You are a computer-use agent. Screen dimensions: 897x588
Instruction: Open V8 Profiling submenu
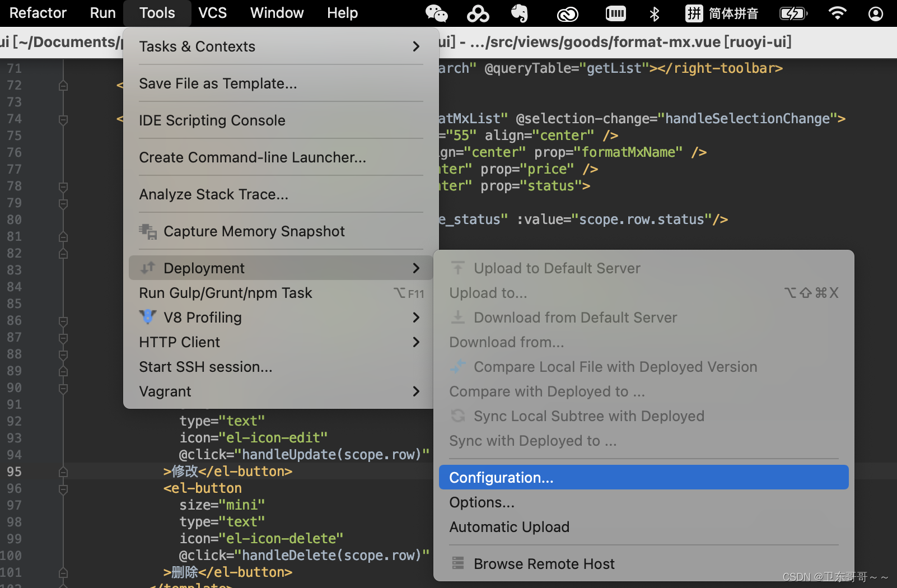(202, 318)
